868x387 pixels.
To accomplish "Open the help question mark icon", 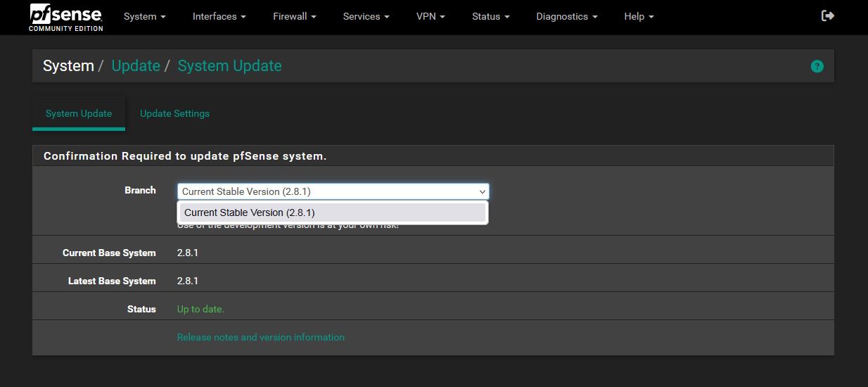I will [817, 66].
